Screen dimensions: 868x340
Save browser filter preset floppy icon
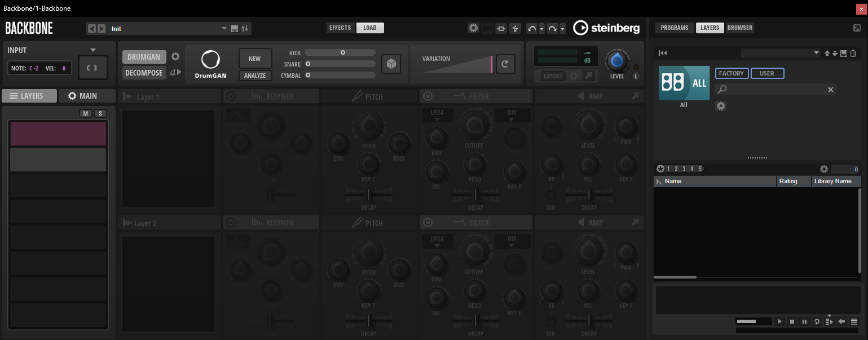click(844, 53)
